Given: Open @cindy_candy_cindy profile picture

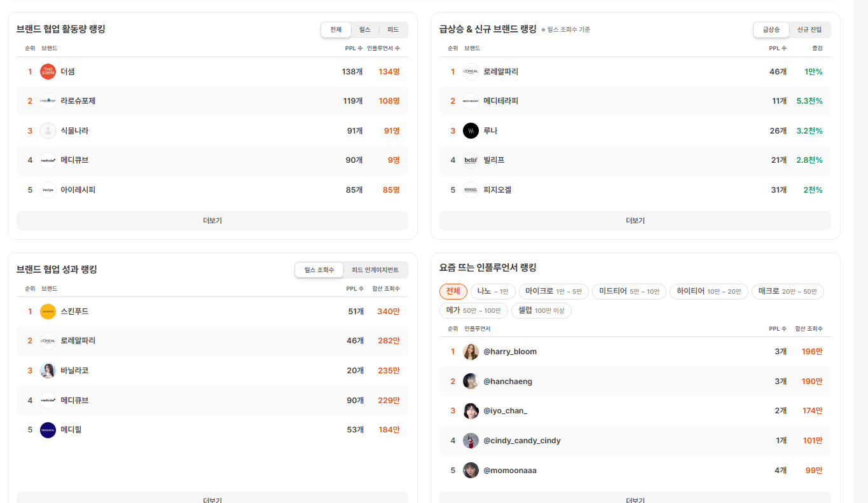Looking at the screenshot, I should 471,441.
